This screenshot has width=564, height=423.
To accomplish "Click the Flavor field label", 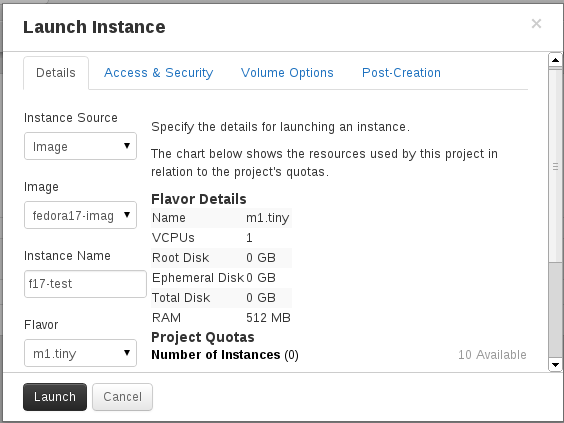I will (41, 325).
